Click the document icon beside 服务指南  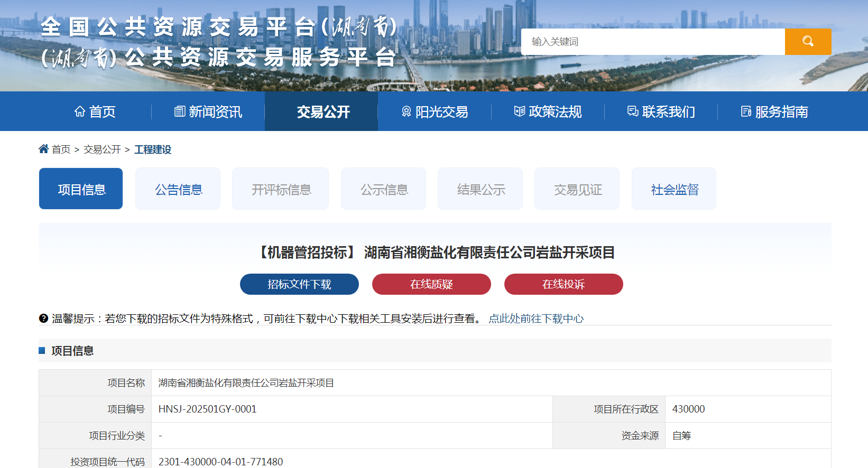pos(746,111)
